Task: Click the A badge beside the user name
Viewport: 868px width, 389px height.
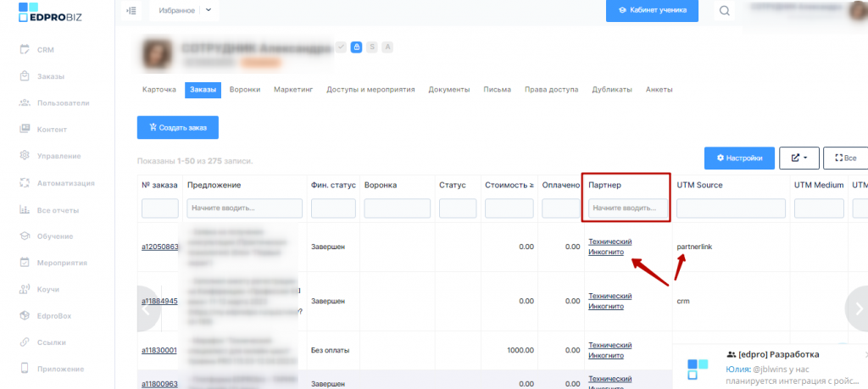Action: click(x=387, y=47)
